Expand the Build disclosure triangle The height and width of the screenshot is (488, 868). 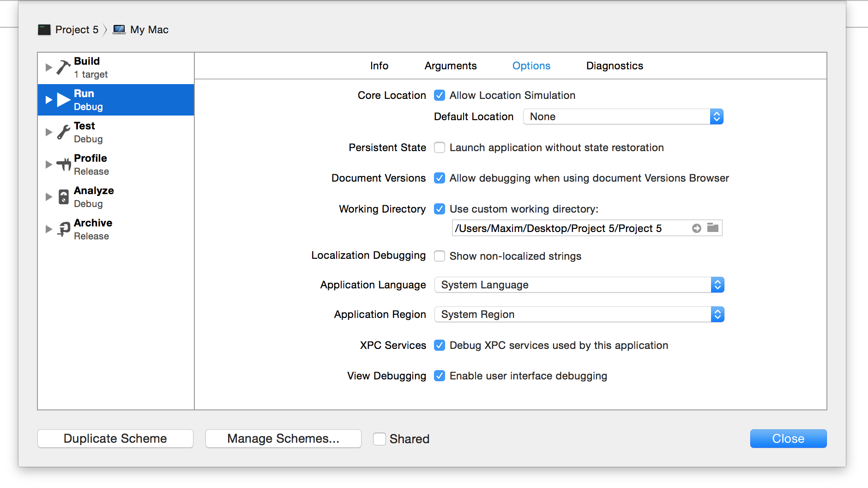(48, 67)
